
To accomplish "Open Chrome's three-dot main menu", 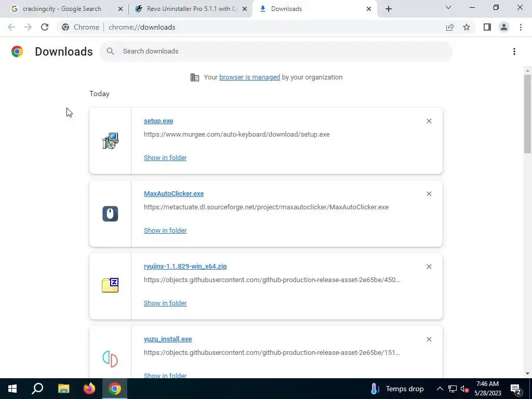I will [x=521, y=27].
